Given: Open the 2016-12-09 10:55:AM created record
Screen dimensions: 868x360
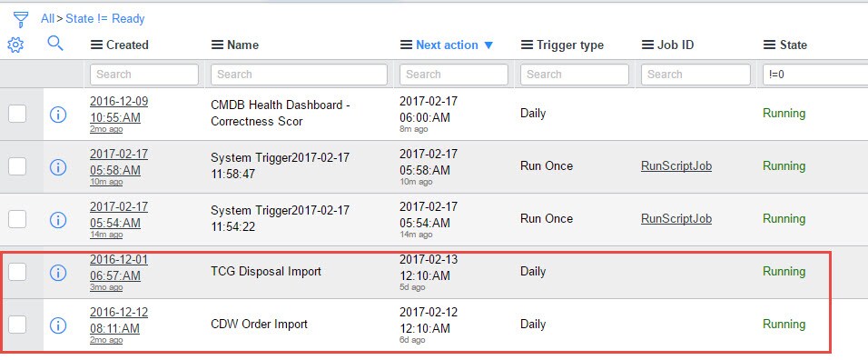Looking at the screenshot, I should tap(119, 110).
